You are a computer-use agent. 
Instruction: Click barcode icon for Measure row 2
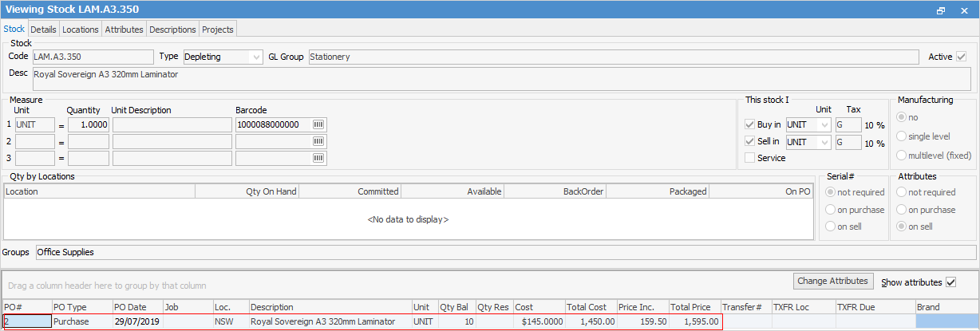(319, 141)
